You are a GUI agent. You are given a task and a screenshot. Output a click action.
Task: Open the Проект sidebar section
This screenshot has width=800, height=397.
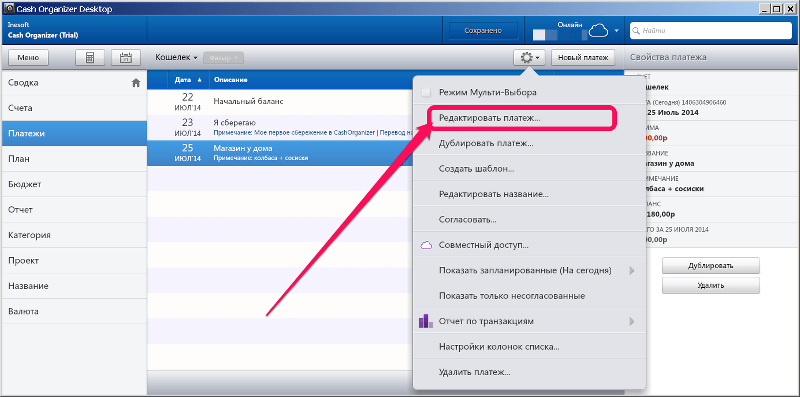click(73, 261)
